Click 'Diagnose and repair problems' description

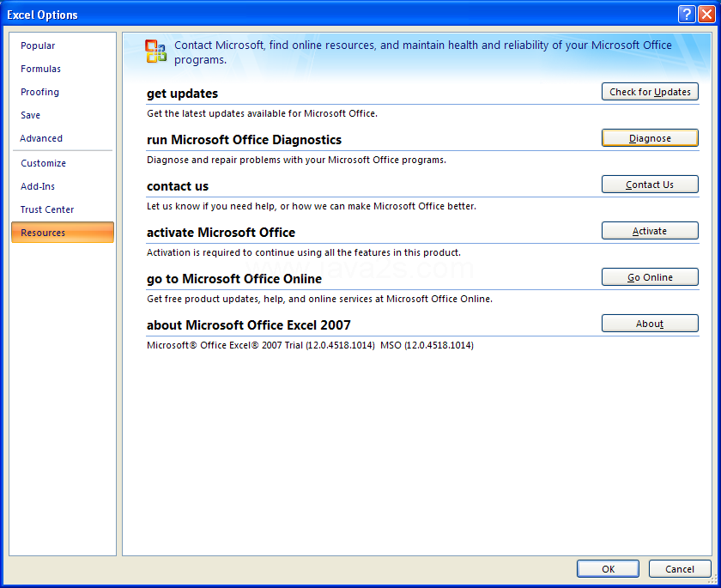(x=297, y=160)
